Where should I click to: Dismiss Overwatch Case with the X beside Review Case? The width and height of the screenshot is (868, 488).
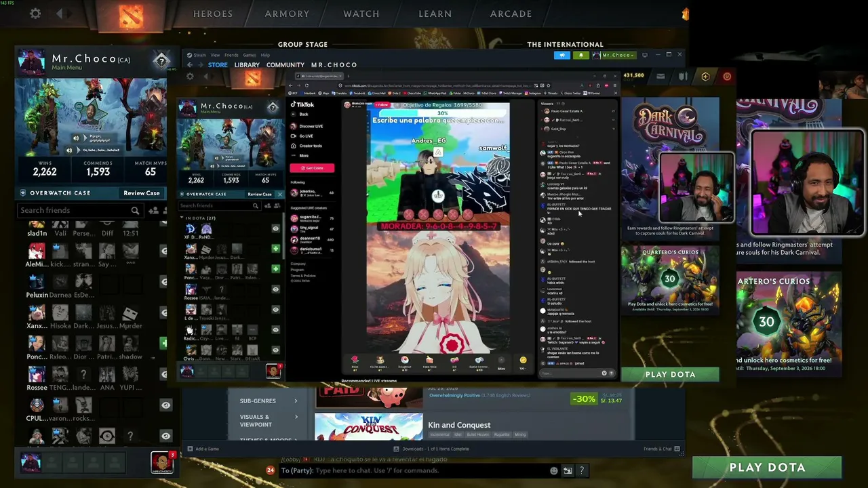(x=279, y=195)
